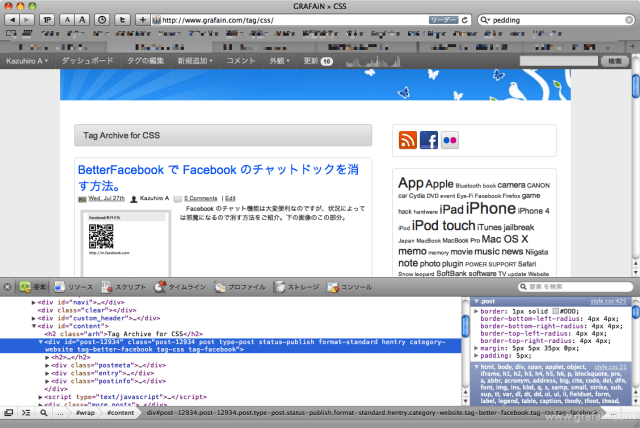The width and height of the screenshot is (640, 428).
Task: Open the search magnifier menu in Safari's search field
Action: [484, 20]
